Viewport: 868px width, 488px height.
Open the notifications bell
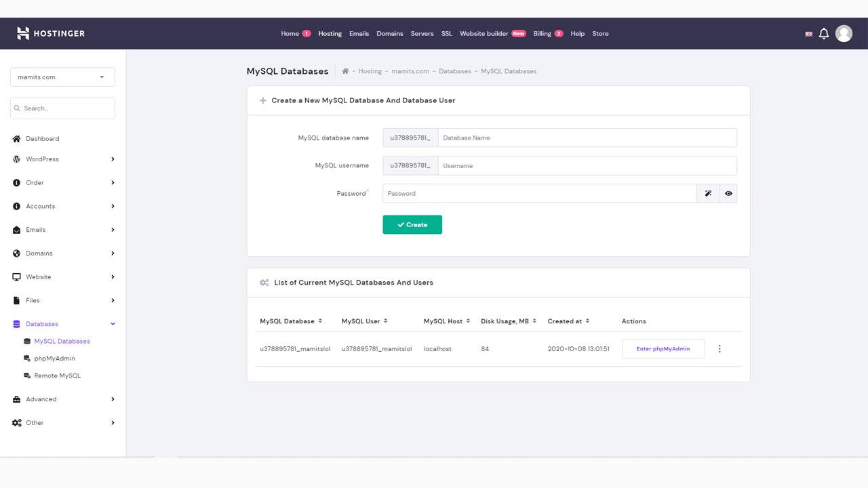point(824,33)
